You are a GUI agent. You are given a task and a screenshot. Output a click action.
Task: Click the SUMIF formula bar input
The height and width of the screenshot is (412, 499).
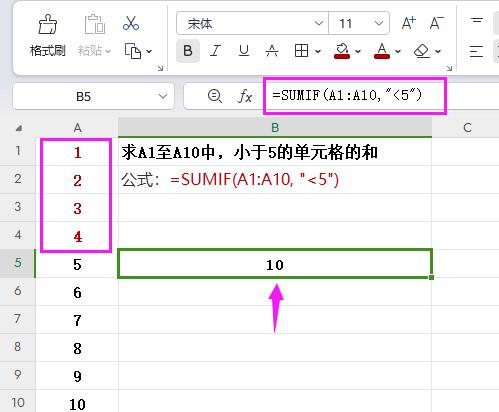point(355,96)
